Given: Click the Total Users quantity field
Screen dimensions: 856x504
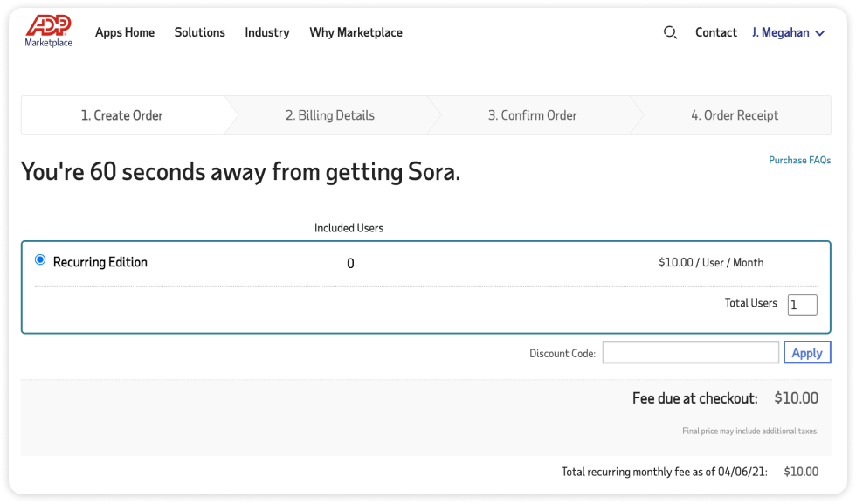Looking at the screenshot, I should pyautogui.click(x=802, y=305).
